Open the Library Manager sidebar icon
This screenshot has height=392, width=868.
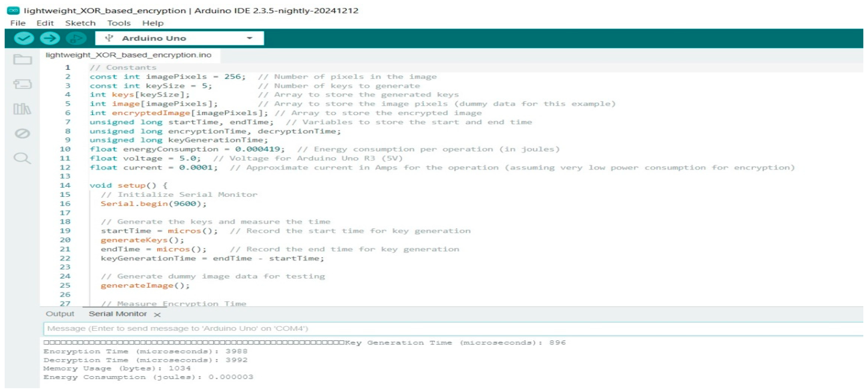click(x=22, y=109)
